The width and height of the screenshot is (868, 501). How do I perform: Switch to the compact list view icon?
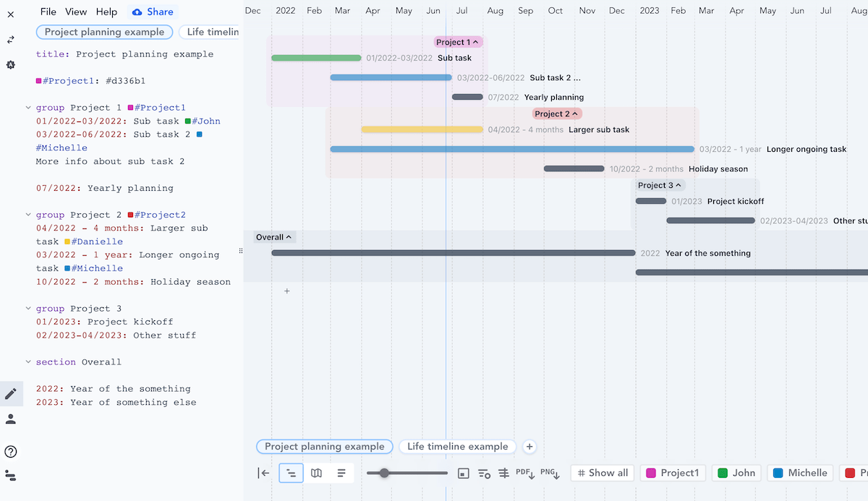pyautogui.click(x=340, y=472)
